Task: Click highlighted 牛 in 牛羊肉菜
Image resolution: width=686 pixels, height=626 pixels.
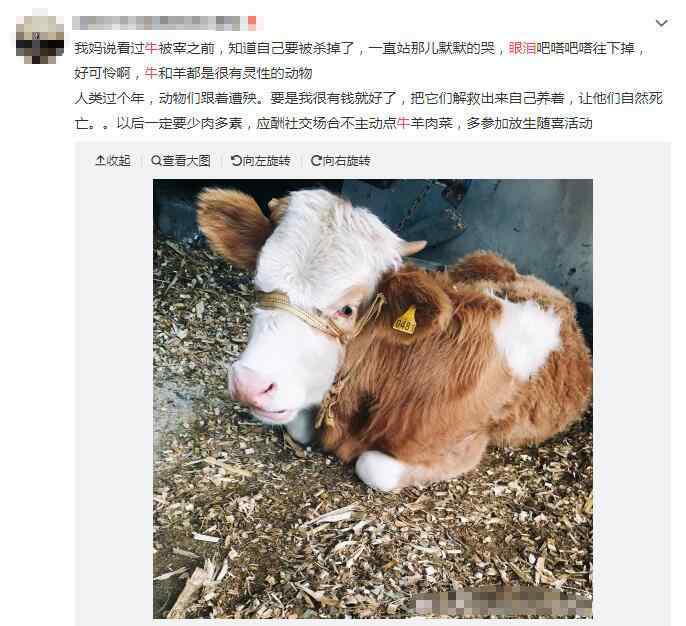Action: tap(403, 123)
